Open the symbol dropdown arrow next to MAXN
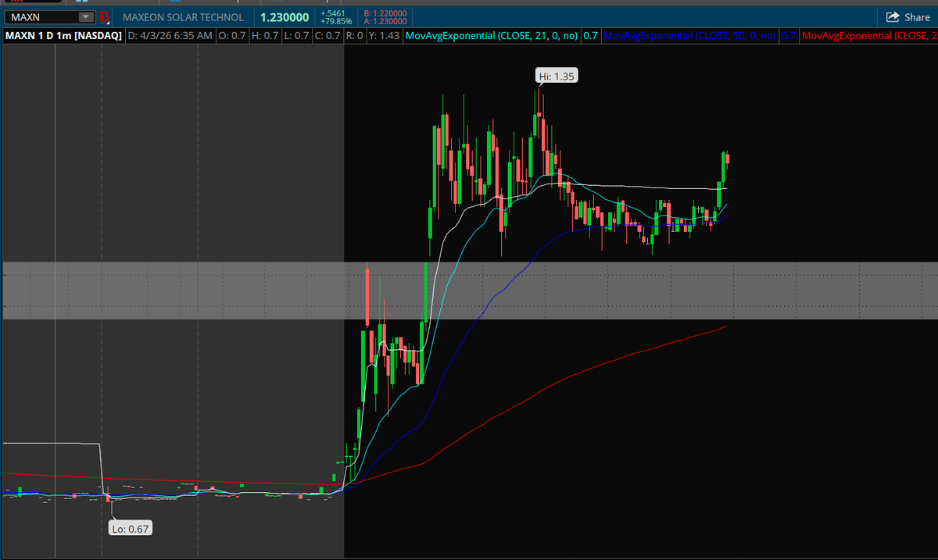938x560 pixels. tap(87, 17)
